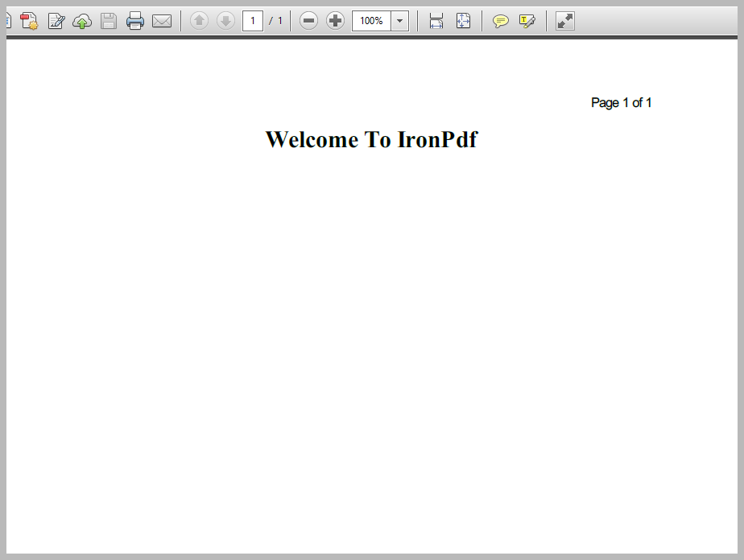The width and height of the screenshot is (744, 560).
Task: Add a sticky note comment
Action: click(501, 22)
